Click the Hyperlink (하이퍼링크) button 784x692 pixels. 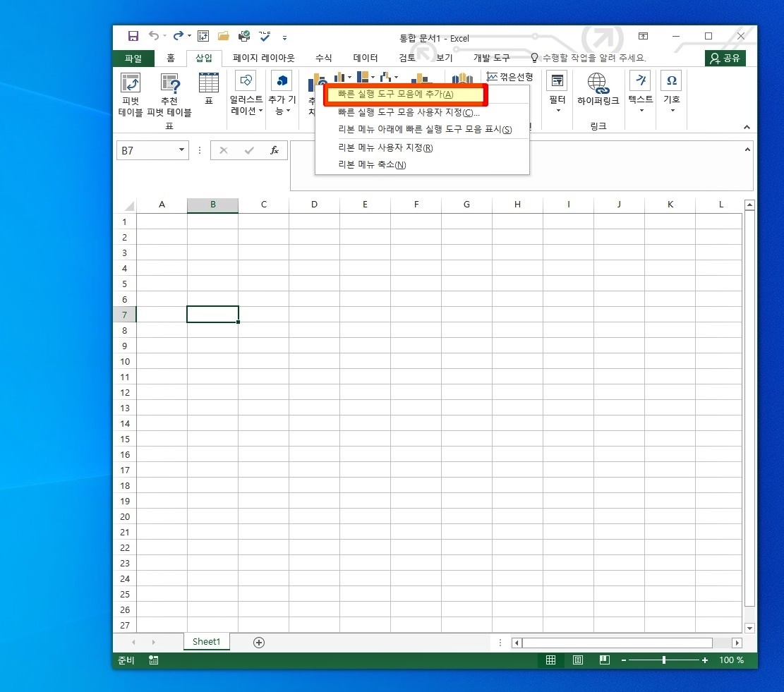598,90
